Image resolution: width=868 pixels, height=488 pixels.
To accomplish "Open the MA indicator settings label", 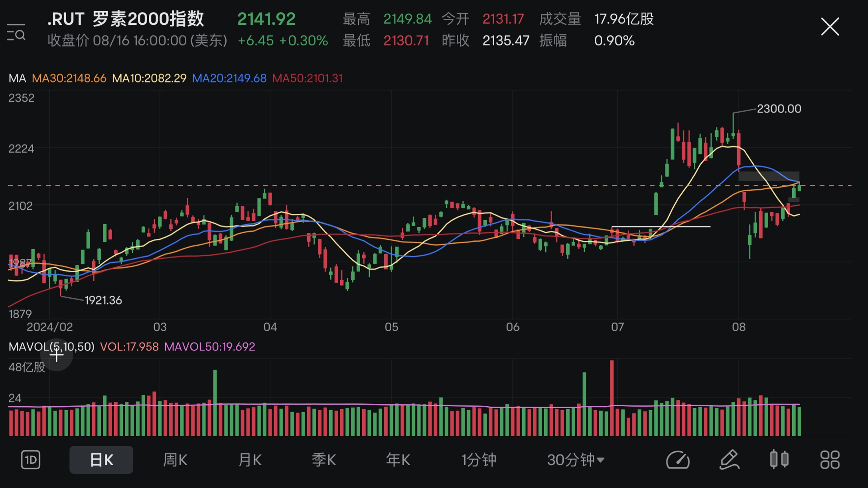I will click(x=17, y=78).
